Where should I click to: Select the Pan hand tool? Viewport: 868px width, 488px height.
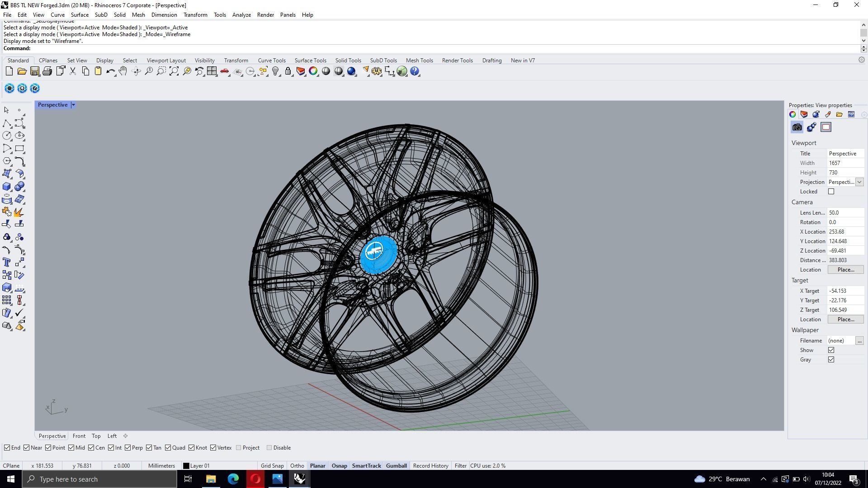(123, 71)
